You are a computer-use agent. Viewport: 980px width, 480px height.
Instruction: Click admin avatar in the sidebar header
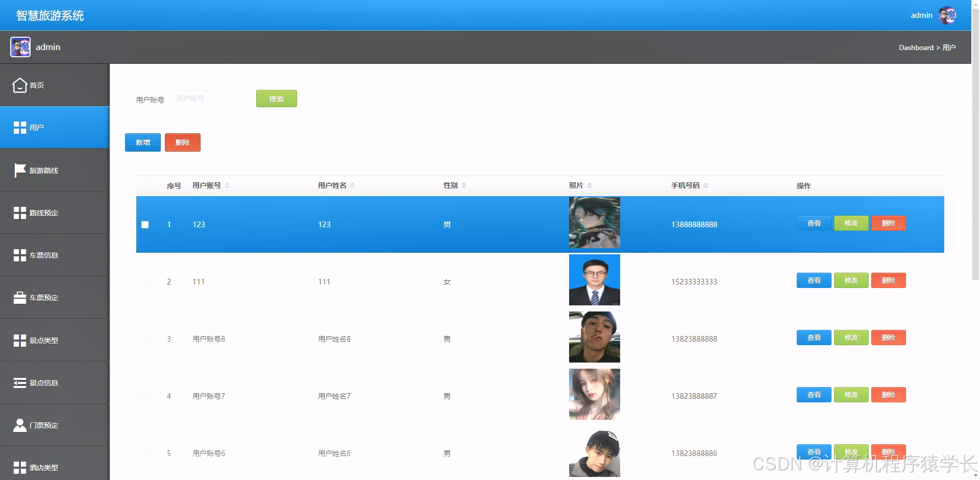coord(20,47)
